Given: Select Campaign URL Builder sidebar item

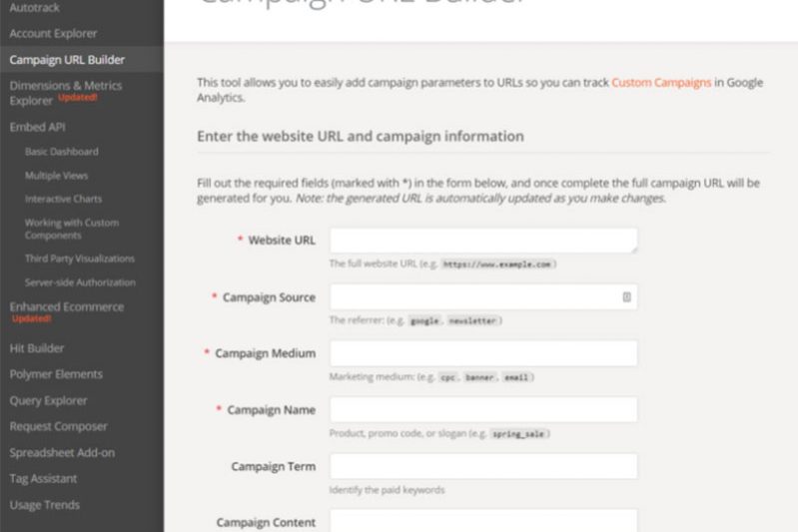Looking at the screenshot, I should (x=67, y=59).
